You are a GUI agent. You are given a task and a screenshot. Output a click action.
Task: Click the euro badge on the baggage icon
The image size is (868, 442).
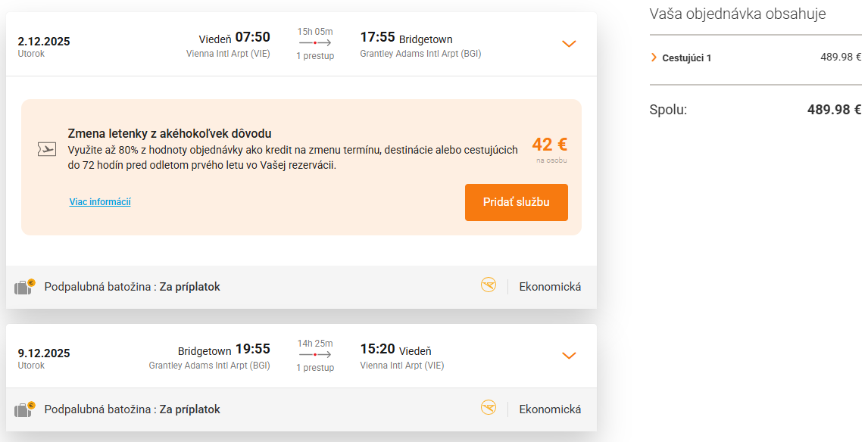32,281
